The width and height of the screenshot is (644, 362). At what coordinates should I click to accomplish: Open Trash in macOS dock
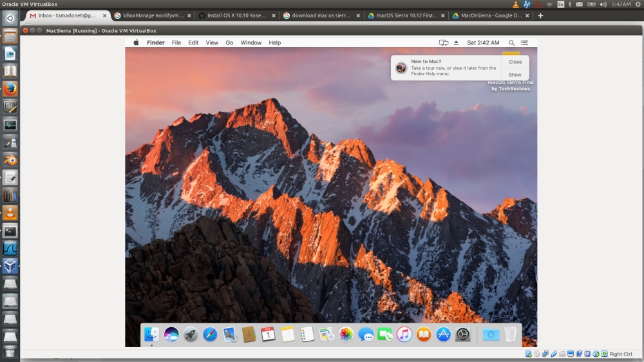pos(510,334)
